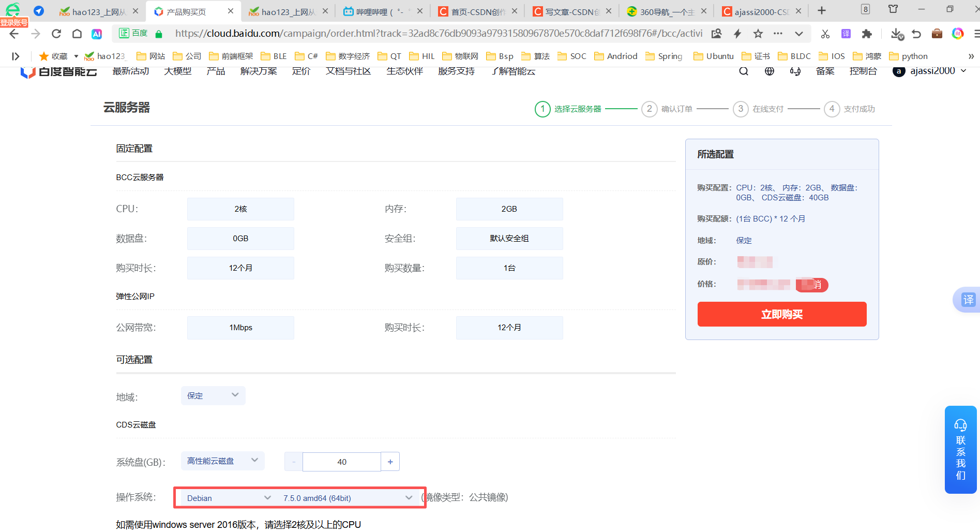The width and height of the screenshot is (980, 531).
Task: Open the 7.5.0 amd64 version dropdown
Action: [348, 498]
